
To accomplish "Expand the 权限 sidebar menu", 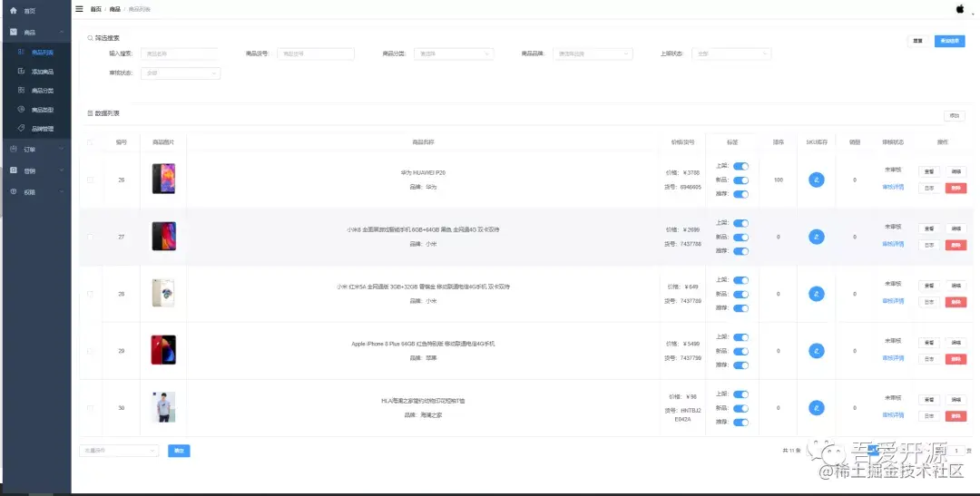I will (35, 191).
